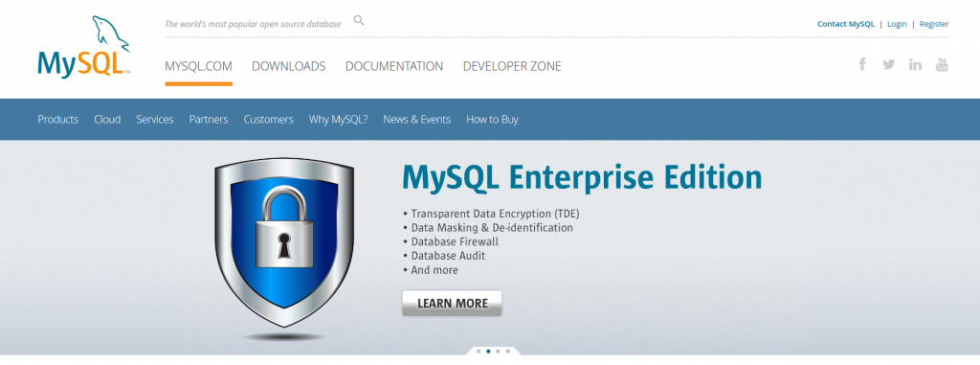Open the MySQL Twitter icon

[x=889, y=64]
